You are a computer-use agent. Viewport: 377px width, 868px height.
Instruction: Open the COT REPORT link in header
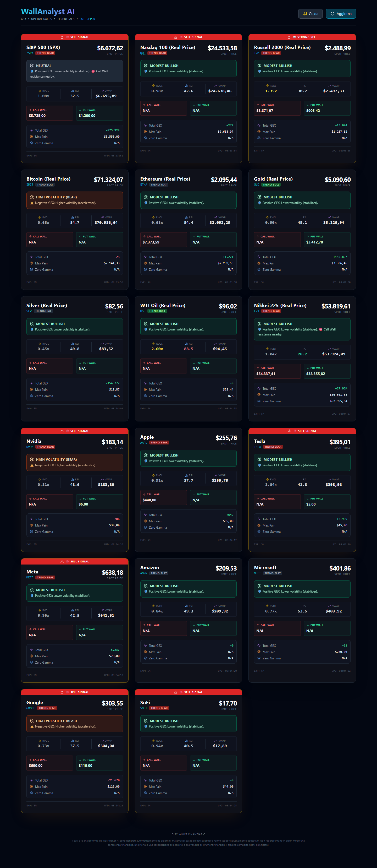(x=88, y=19)
